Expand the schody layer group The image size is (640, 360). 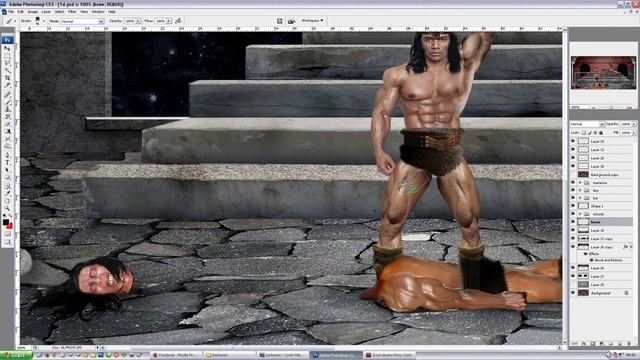pos(580,213)
